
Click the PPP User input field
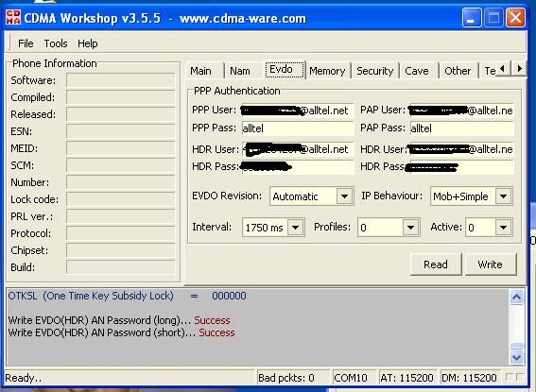click(x=298, y=111)
